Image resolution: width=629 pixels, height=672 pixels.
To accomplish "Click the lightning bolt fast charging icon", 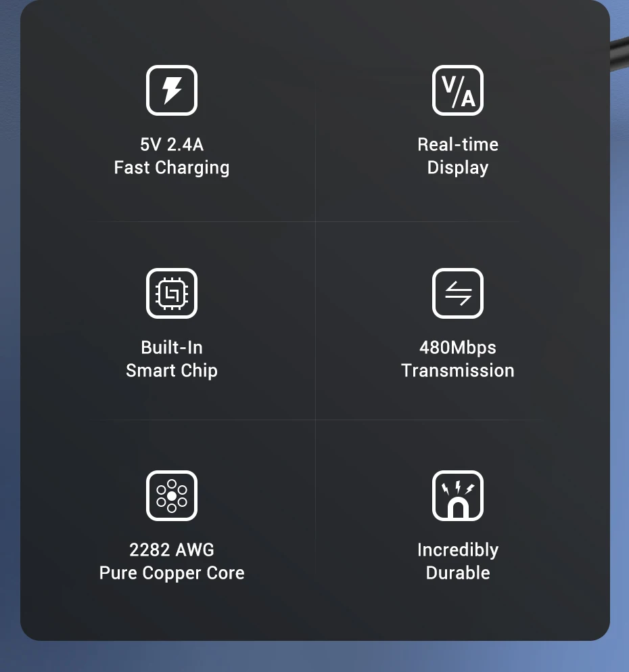I will coord(172,91).
